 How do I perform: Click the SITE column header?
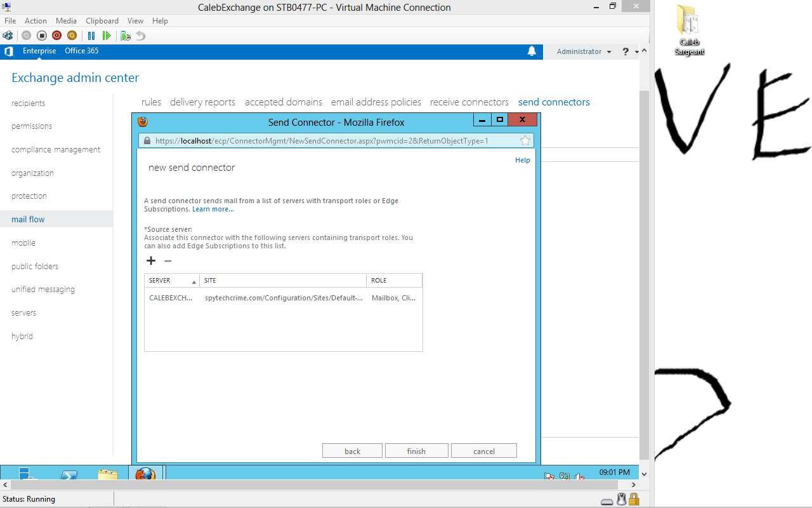coord(283,280)
